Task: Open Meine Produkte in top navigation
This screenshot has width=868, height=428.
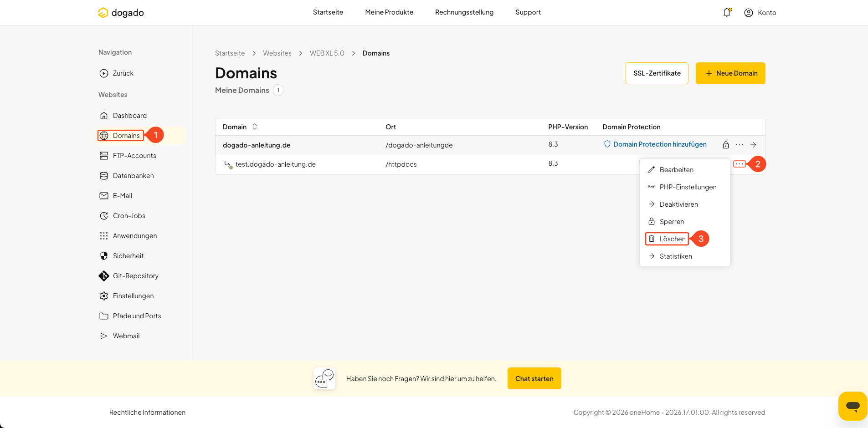Action: (x=389, y=12)
